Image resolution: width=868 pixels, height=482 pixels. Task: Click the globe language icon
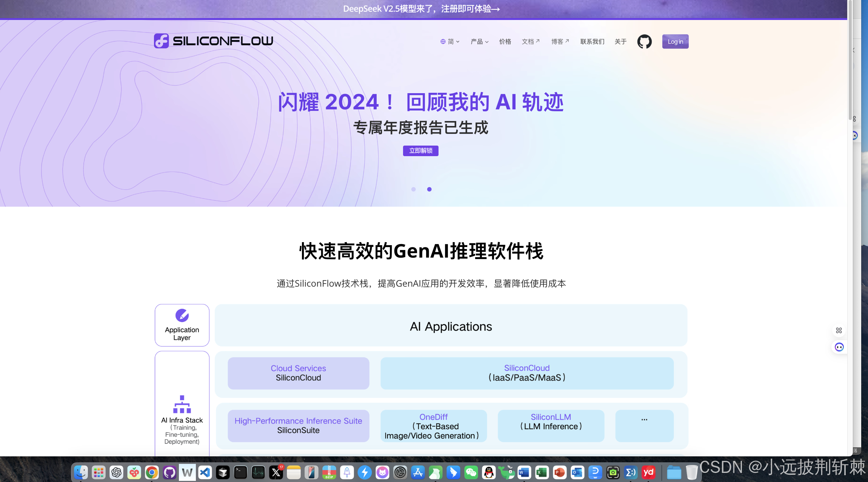tap(443, 41)
